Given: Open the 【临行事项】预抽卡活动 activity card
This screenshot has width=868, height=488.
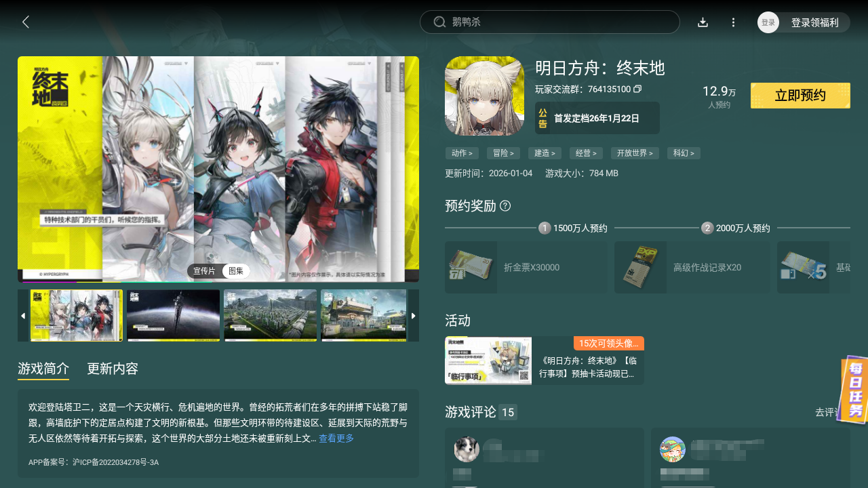Looking at the screenshot, I should click(x=545, y=361).
